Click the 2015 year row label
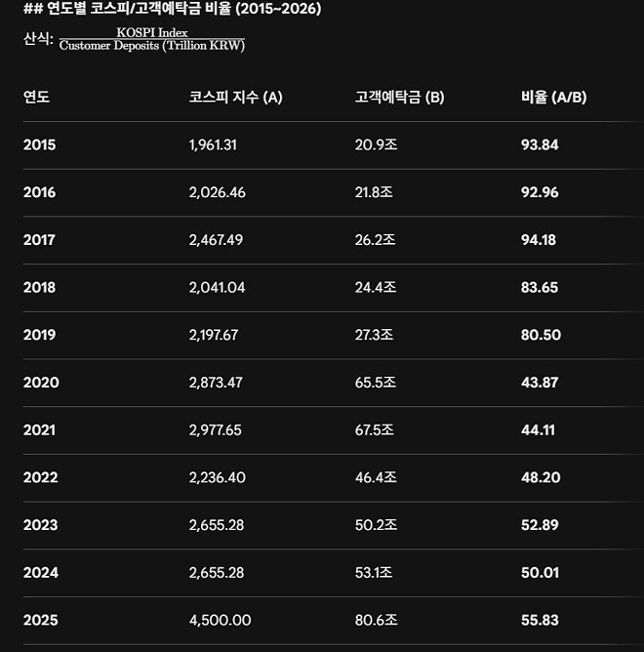644x652 pixels. (39, 144)
